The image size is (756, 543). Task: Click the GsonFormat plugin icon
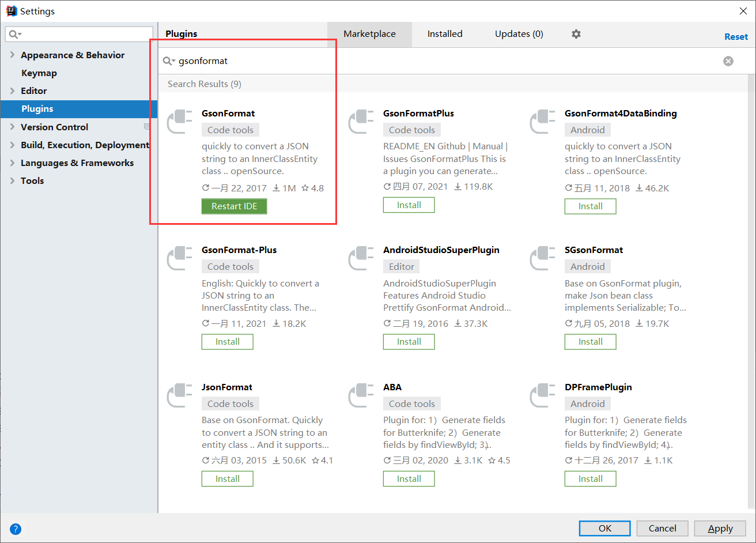(x=179, y=122)
